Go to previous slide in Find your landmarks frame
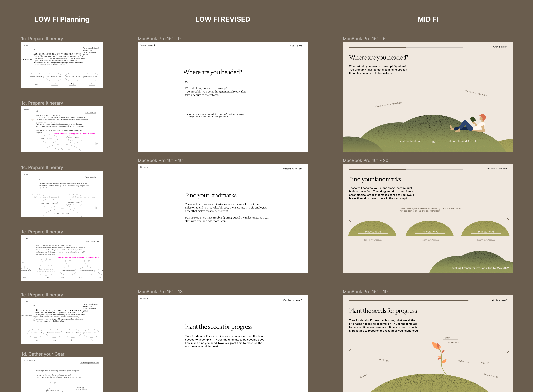The image size is (533, 392). pyautogui.click(x=350, y=220)
